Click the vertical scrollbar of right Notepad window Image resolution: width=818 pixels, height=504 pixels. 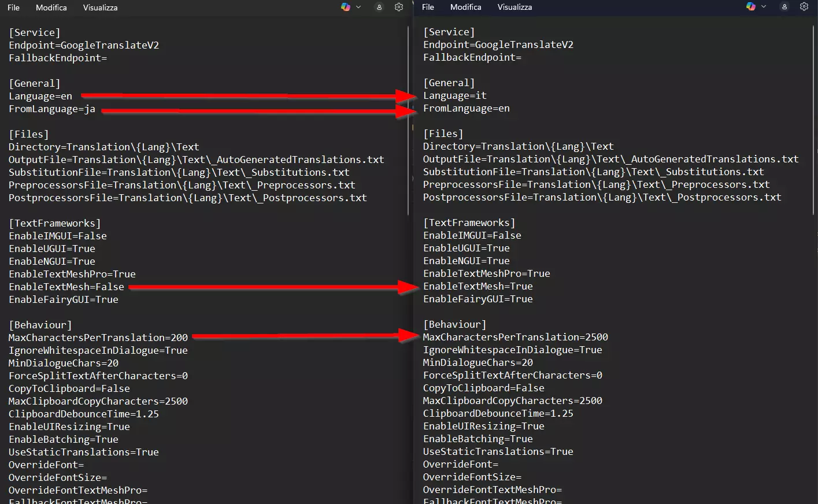814,121
